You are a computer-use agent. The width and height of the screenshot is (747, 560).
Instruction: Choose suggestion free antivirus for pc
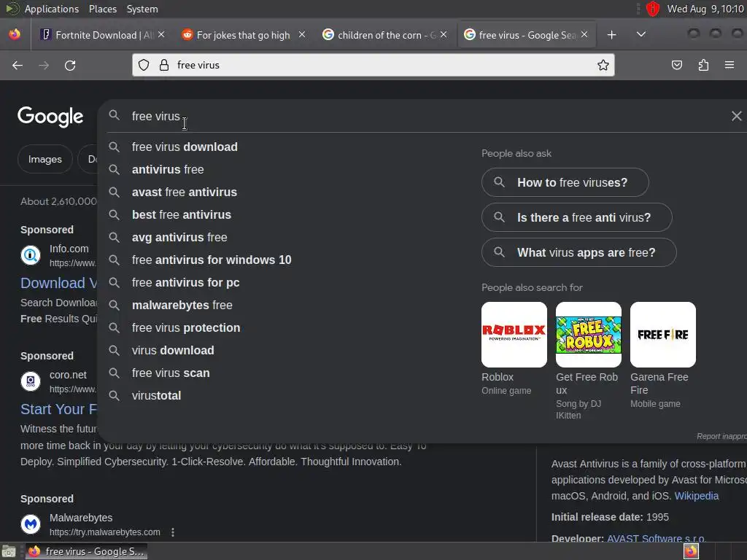point(186,282)
